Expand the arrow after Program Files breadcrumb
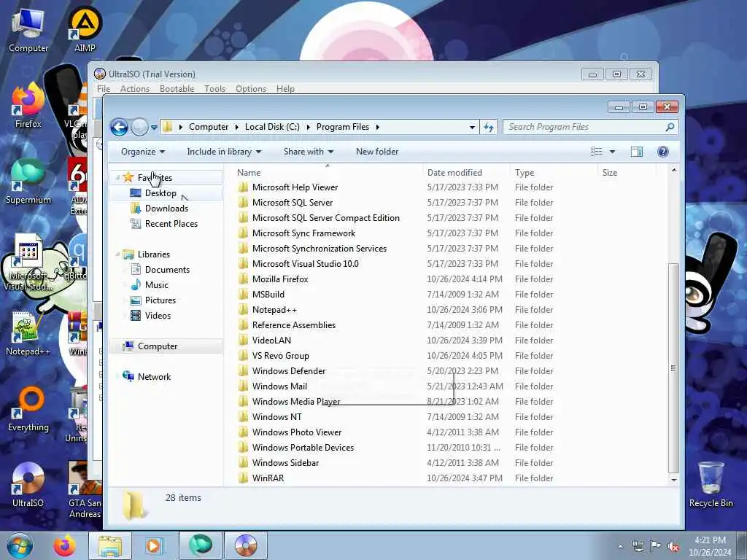The width and height of the screenshot is (747, 560). tap(377, 127)
